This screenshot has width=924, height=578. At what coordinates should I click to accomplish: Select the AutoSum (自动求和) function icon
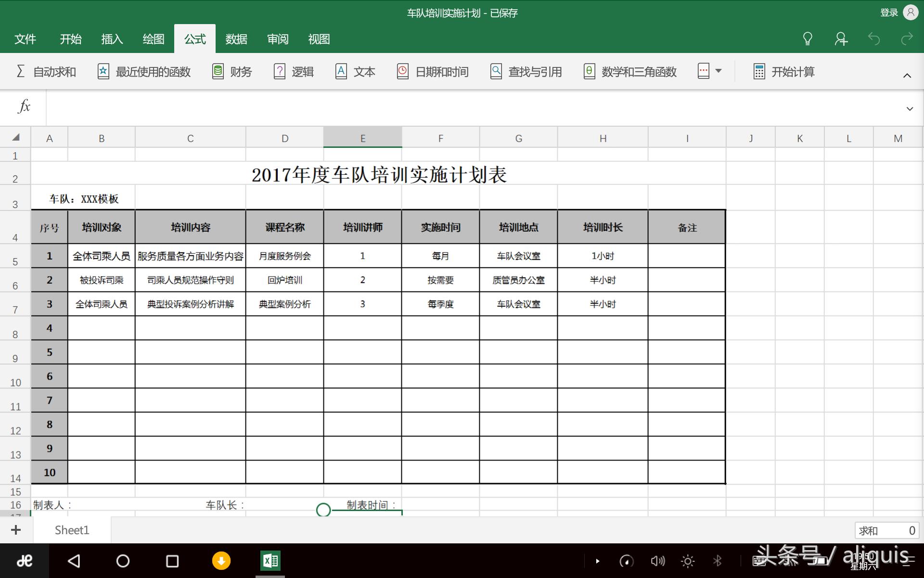(x=46, y=71)
